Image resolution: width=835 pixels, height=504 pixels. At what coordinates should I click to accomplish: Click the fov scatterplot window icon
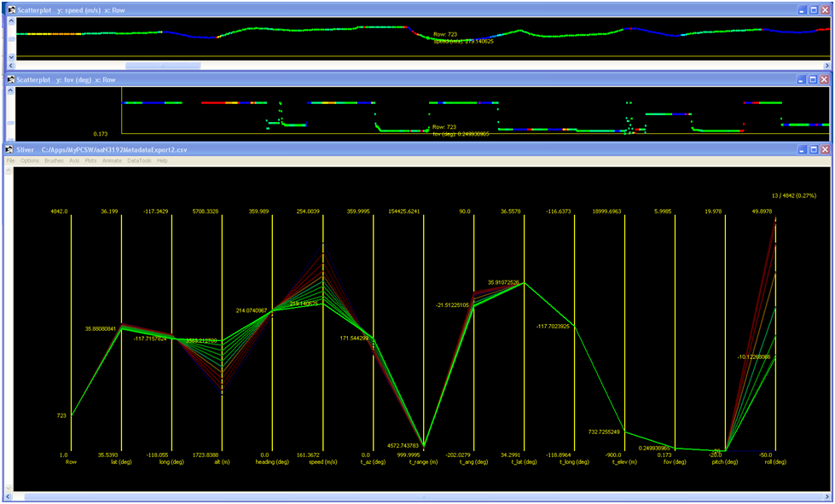click(x=10, y=79)
